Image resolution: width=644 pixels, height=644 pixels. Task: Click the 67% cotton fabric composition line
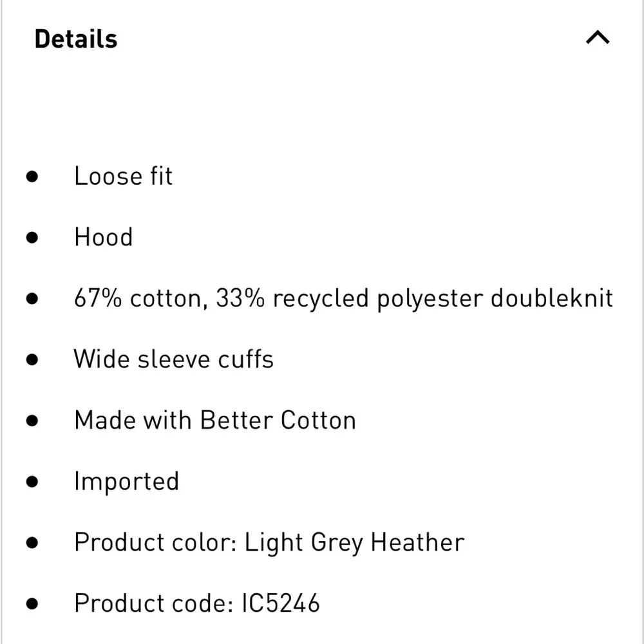(343, 298)
